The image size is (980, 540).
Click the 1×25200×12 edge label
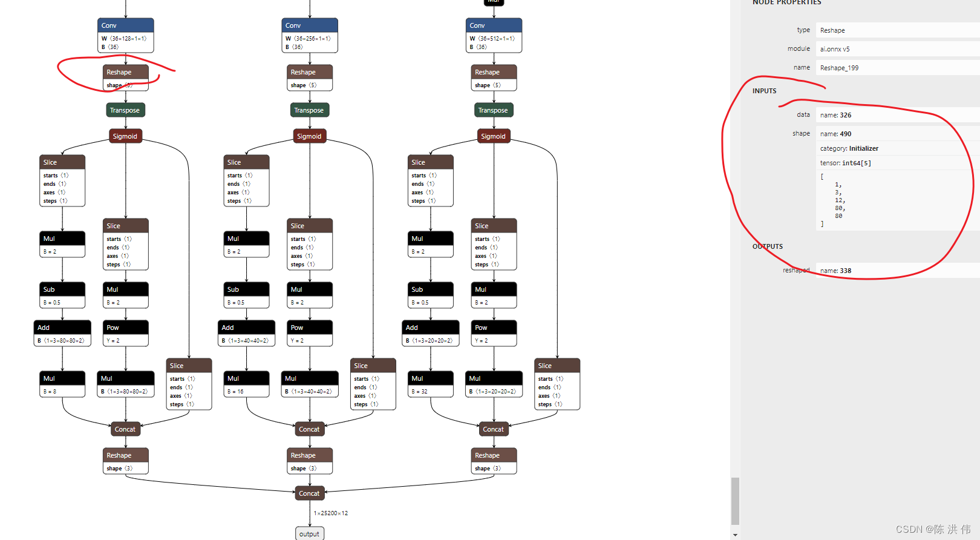330,513
